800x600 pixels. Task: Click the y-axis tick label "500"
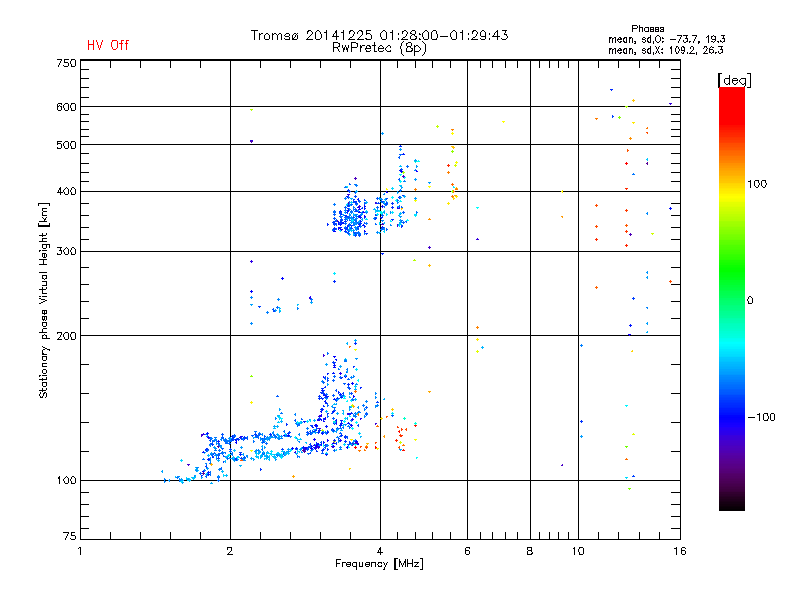(66, 145)
